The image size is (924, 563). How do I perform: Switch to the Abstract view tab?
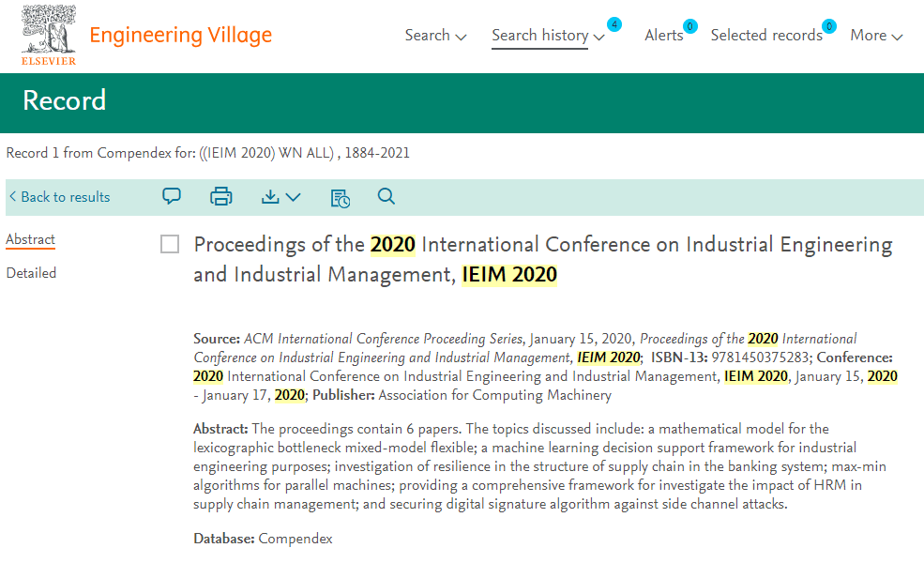click(31, 239)
